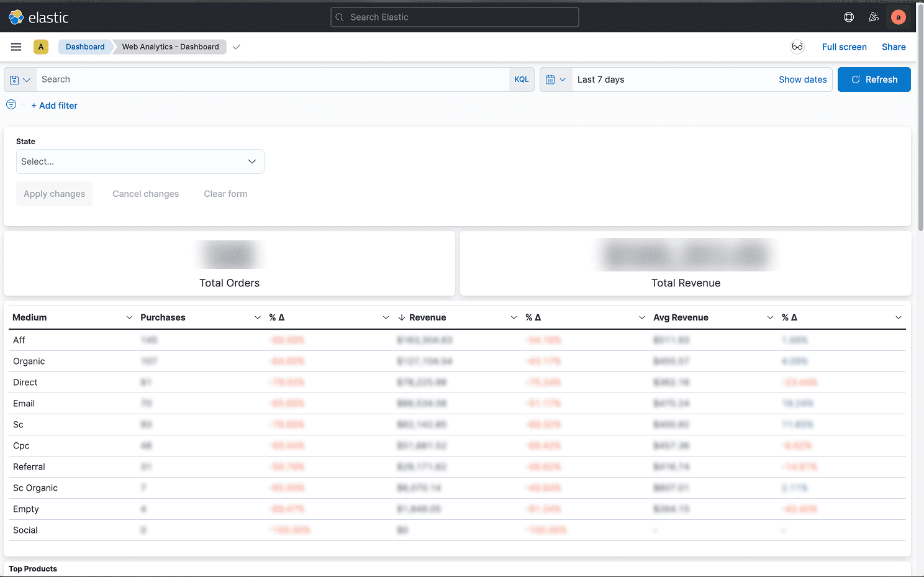
Task: Open Full screen mode
Action: pos(844,47)
